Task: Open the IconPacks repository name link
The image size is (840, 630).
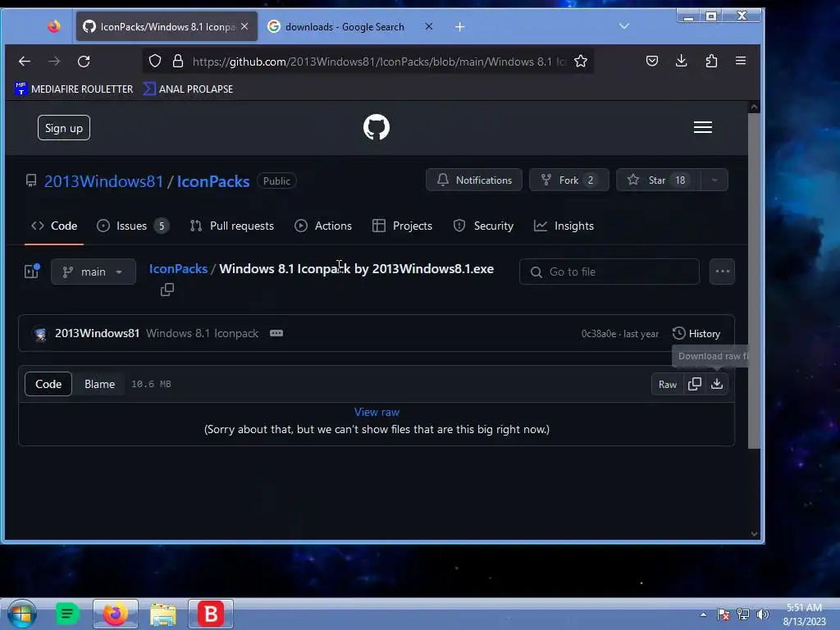Action: (x=213, y=181)
